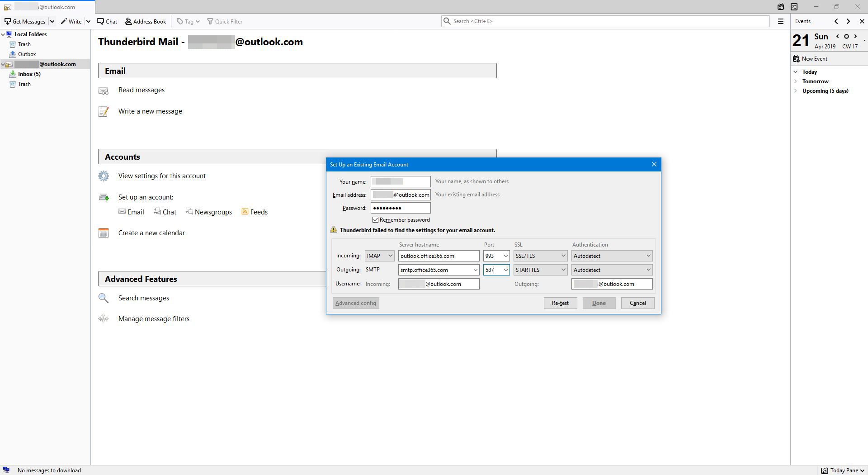This screenshot has height=475, width=868.
Task: Click the Write toolbar button
Action: (x=71, y=21)
